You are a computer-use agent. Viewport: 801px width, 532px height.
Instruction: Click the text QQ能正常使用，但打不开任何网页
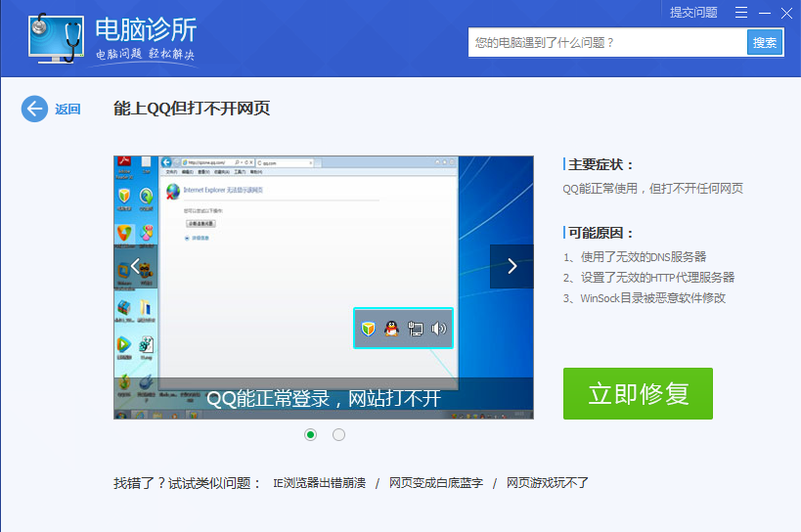(x=653, y=189)
